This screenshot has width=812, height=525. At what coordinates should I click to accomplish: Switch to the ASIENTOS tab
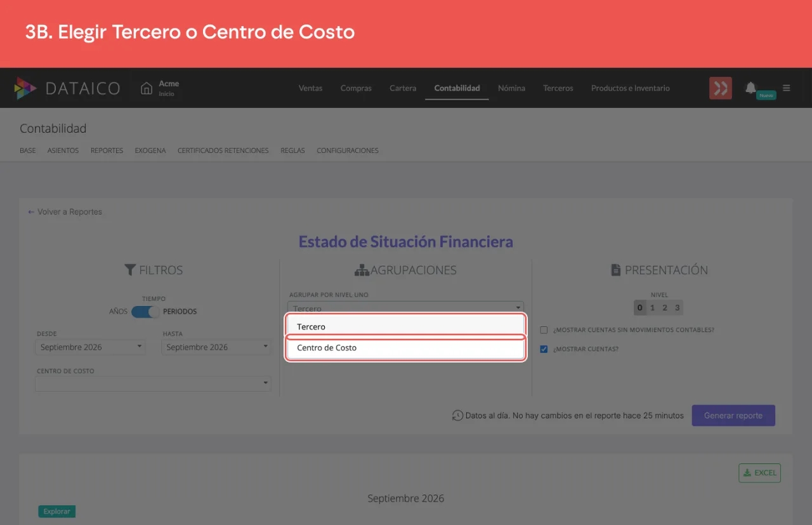(63, 150)
